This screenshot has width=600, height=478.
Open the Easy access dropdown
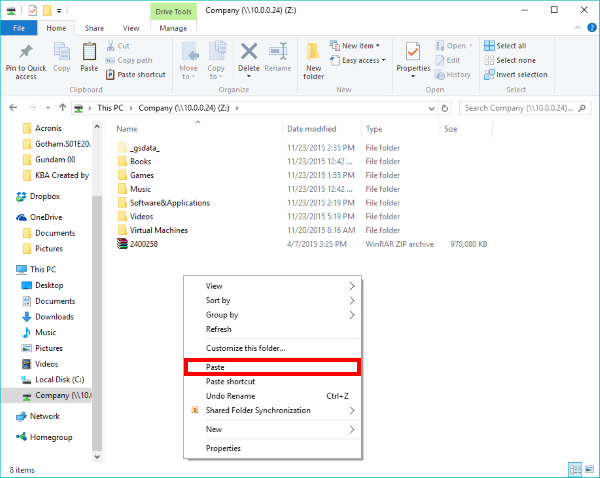point(357,60)
